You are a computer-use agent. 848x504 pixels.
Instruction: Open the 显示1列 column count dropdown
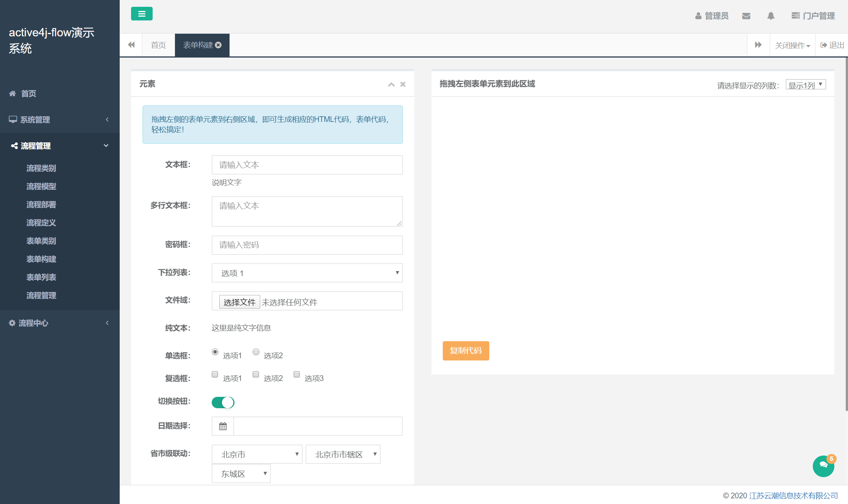(x=806, y=85)
